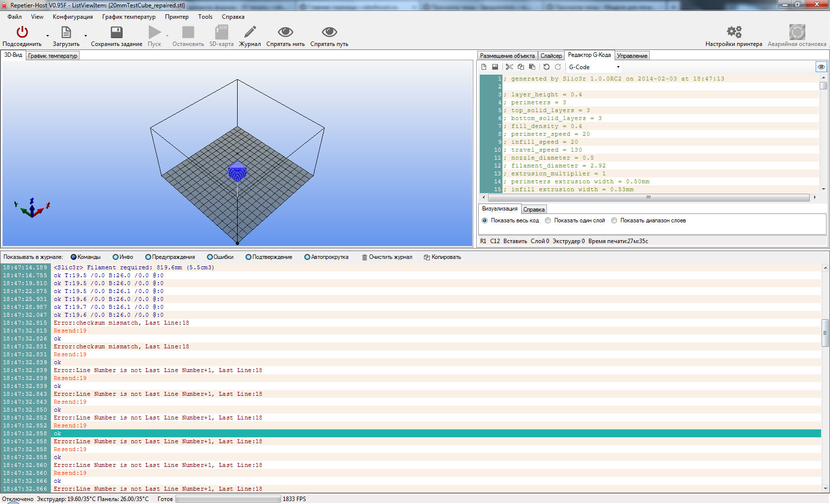
Task: Expand the Подсоединить dropdown arrow
Action: pos(47,36)
